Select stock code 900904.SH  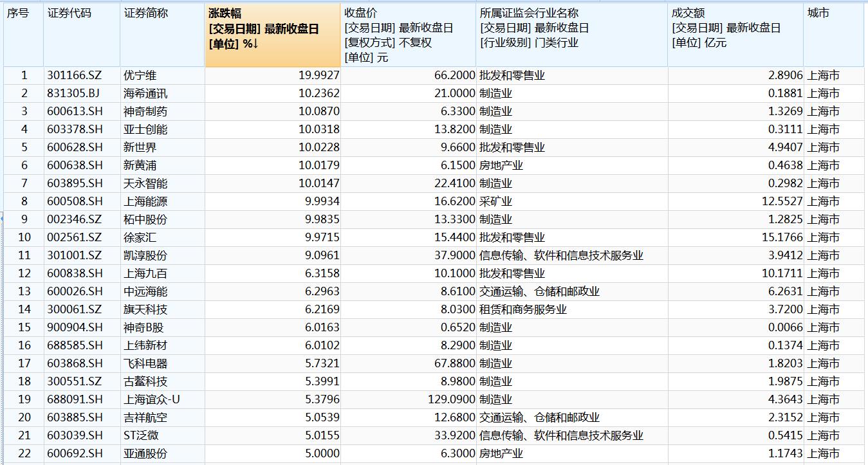pyautogui.click(x=75, y=327)
